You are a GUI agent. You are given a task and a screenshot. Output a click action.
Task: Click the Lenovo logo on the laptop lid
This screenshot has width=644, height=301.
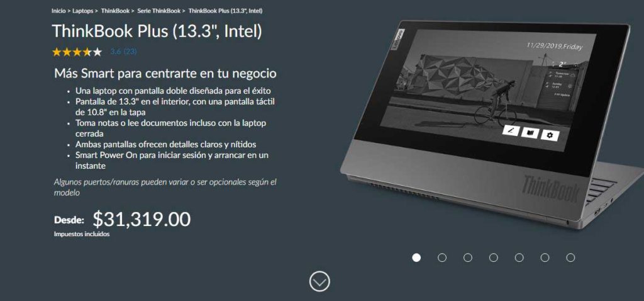point(398,40)
